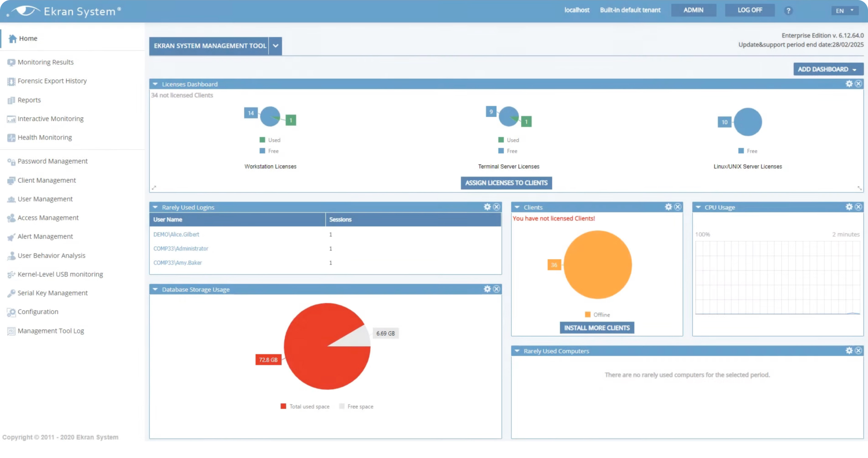Screen dimensions: 868x458
Task: Collapse the Licenses Dashboard panel
Action: (155, 84)
